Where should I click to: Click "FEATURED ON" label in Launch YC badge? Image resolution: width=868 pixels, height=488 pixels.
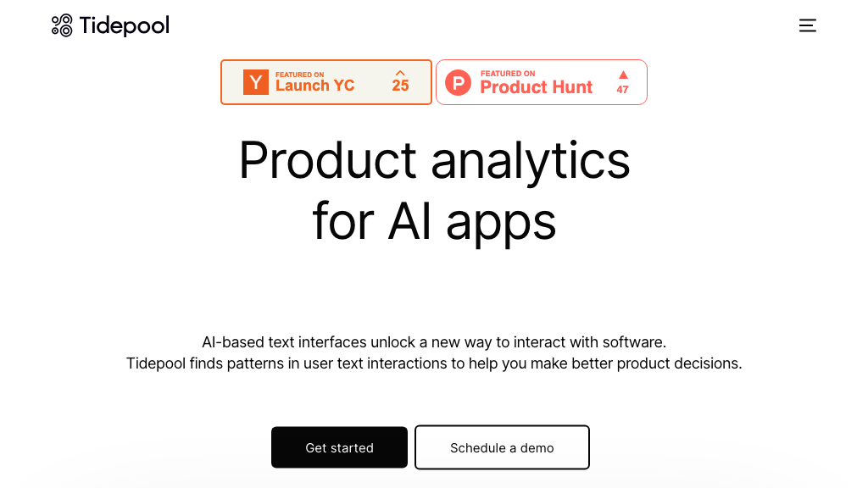299,75
